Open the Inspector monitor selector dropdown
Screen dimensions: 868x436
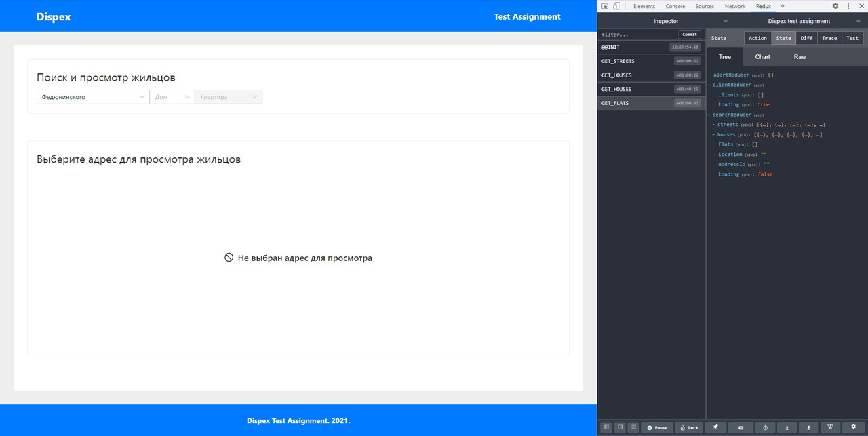coord(666,21)
